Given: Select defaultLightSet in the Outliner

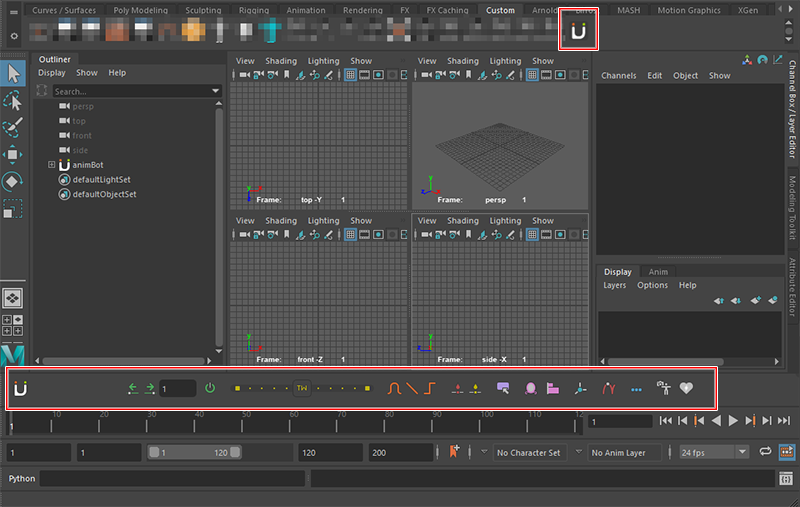Looking at the screenshot, I should (x=101, y=180).
